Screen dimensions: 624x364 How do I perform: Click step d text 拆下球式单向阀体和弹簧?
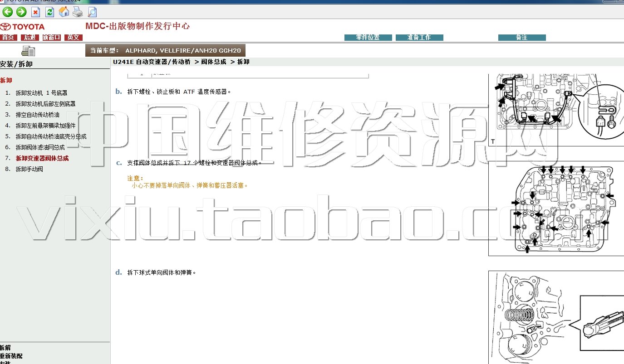pyautogui.click(x=162, y=272)
